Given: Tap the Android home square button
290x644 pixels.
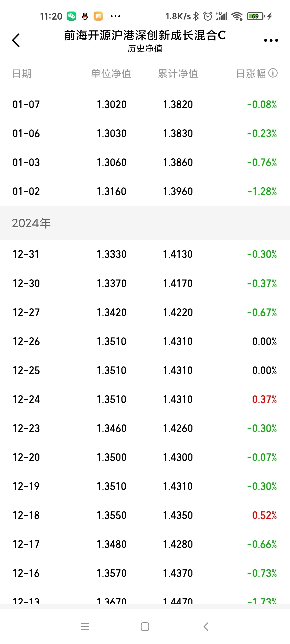Looking at the screenshot, I should click(x=145, y=627).
